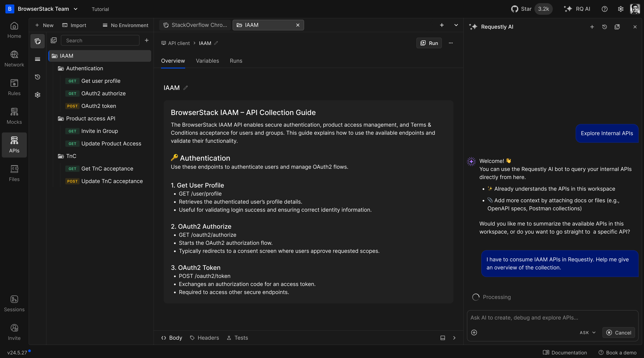Viewport: 644px width, 358px height.
Task: Open the environments list icon
Action: pos(38,59)
